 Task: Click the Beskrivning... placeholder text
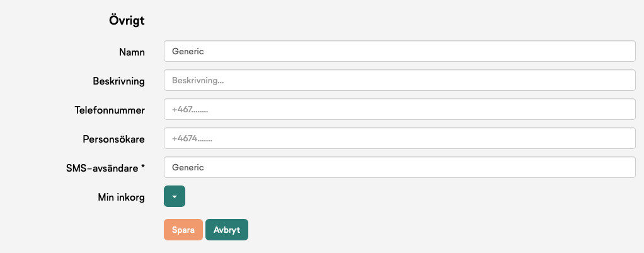point(198,81)
